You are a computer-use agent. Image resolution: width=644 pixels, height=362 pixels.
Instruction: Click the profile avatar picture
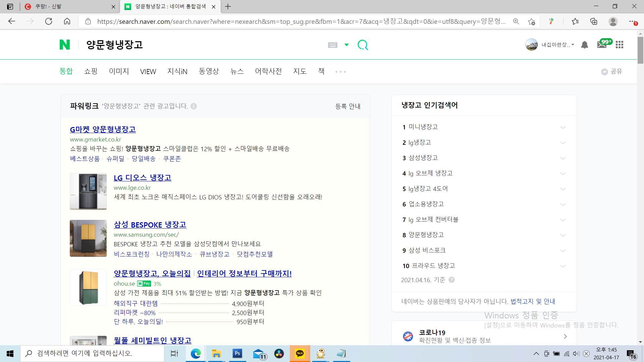pos(532,45)
